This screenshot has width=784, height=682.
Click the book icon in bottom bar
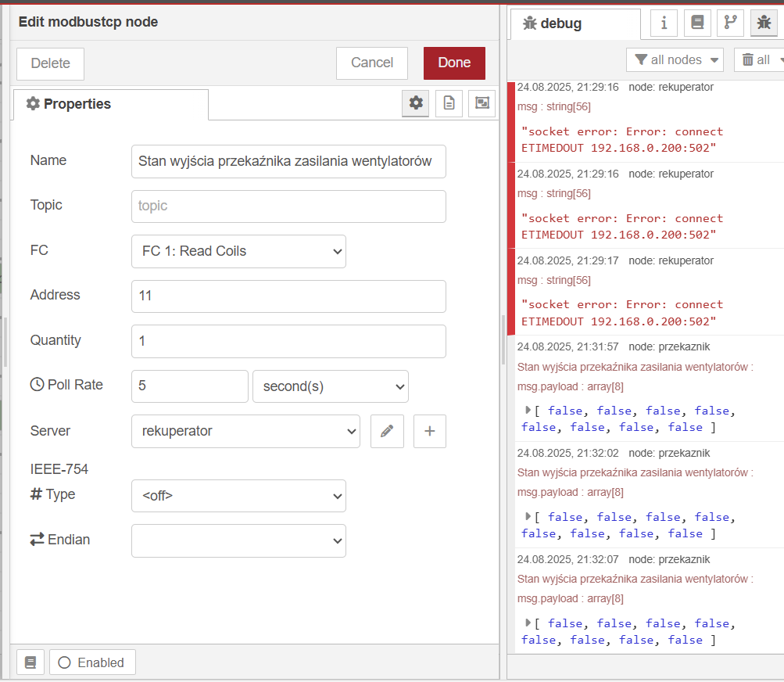pyautogui.click(x=30, y=662)
